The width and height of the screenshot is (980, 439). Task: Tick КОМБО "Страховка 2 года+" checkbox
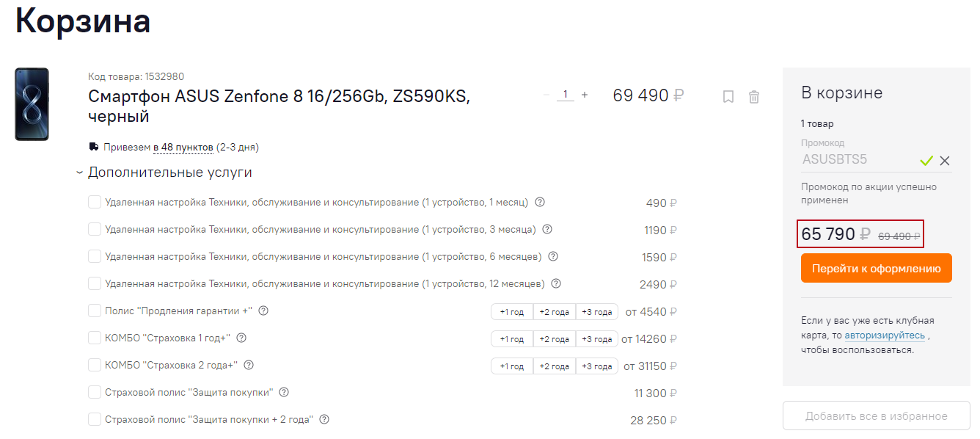coord(95,365)
